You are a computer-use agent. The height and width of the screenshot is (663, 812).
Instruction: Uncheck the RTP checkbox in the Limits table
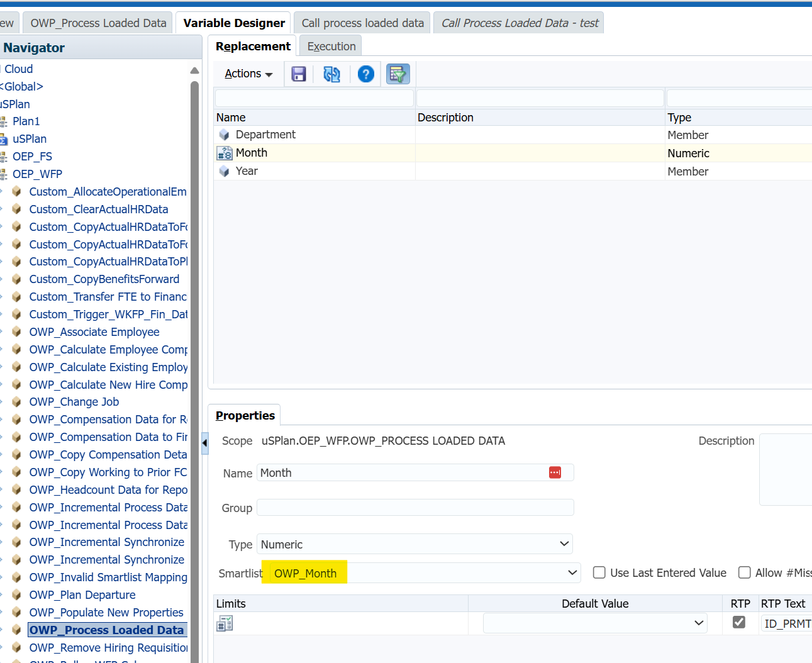[x=739, y=622]
